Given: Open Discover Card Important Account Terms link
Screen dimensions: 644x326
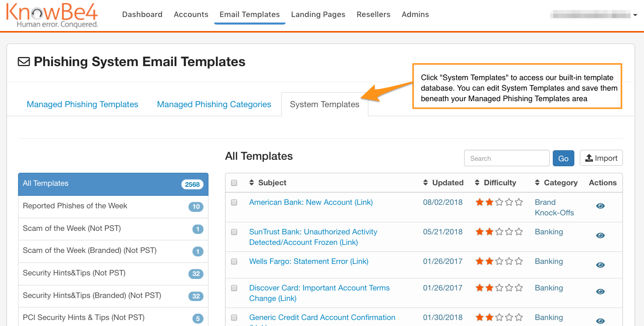Looking at the screenshot, I should coord(319,293).
